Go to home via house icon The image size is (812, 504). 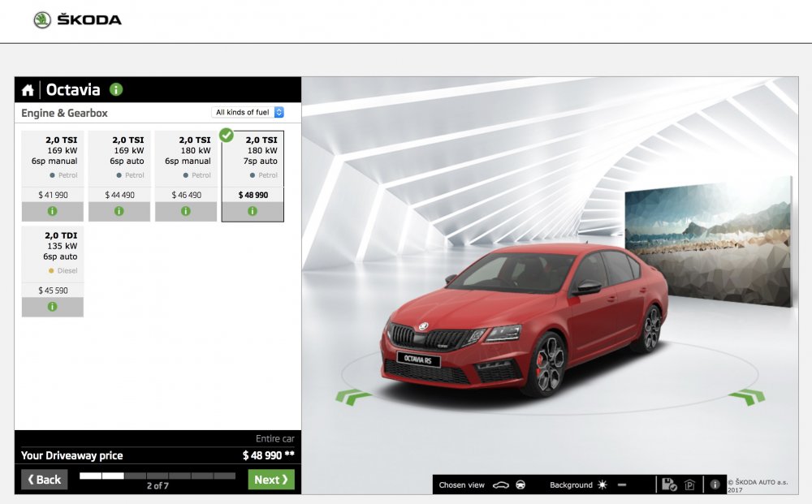tap(28, 90)
